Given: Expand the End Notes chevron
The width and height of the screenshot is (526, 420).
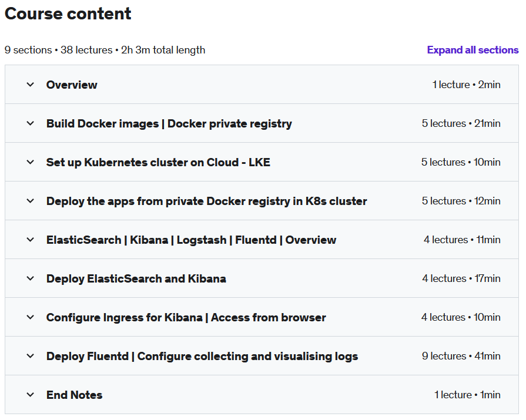Looking at the screenshot, I should pyautogui.click(x=30, y=395).
